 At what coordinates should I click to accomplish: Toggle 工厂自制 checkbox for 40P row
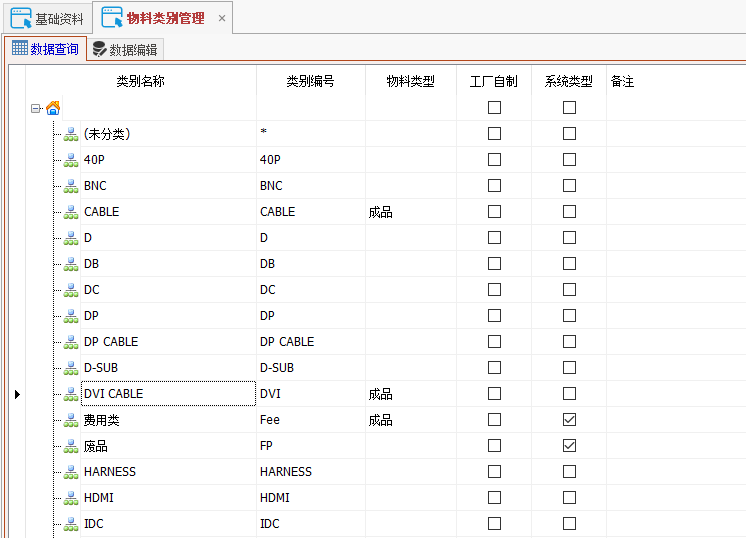tap(494, 159)
